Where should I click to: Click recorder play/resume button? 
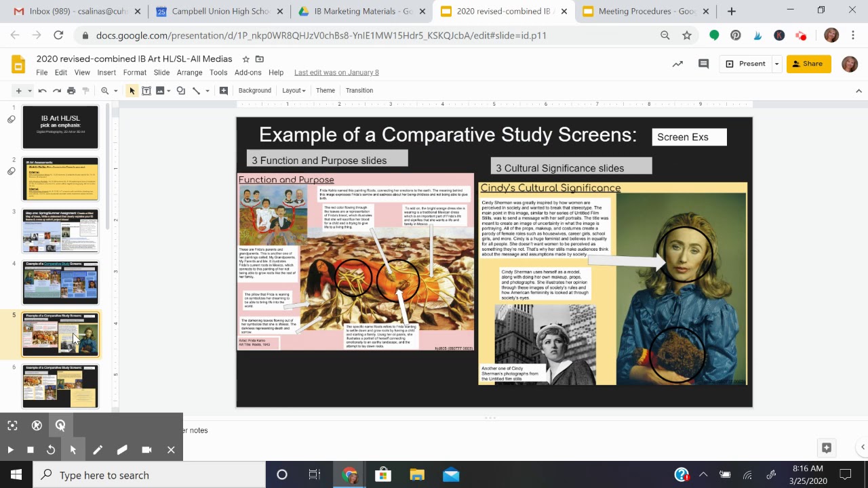pos(10,449)
